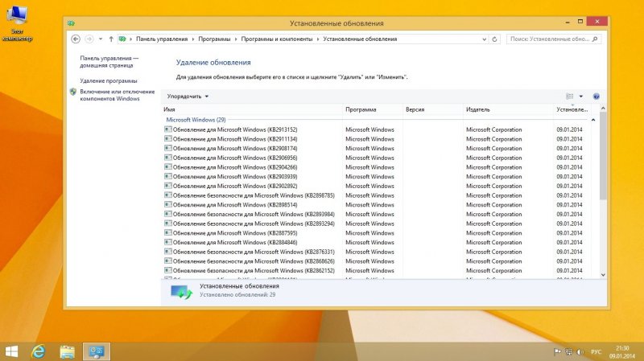
Task: Click the Control Panel taskbar button
Action: pos(97,351)
